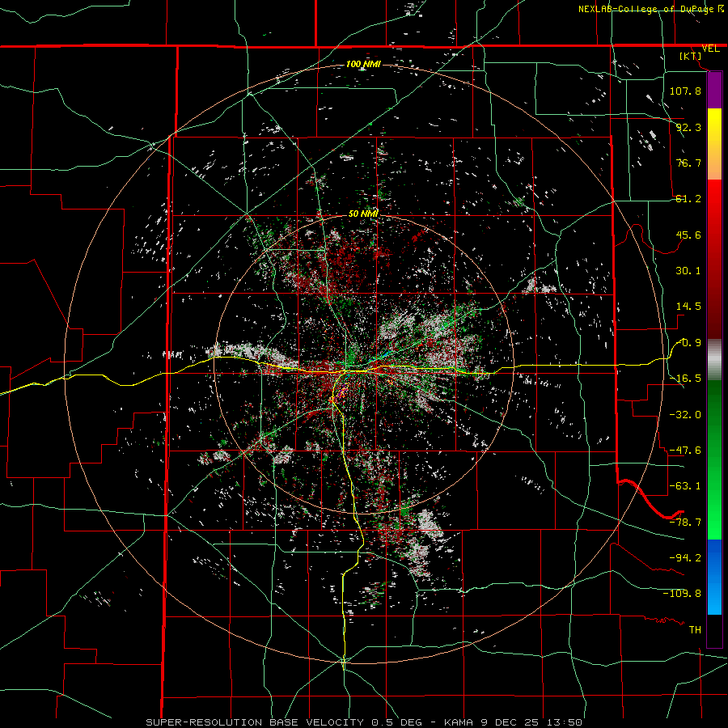Click the -0.9 velocity scale value
This screenshot has height=728, width=728.
[x=688, y=343]
